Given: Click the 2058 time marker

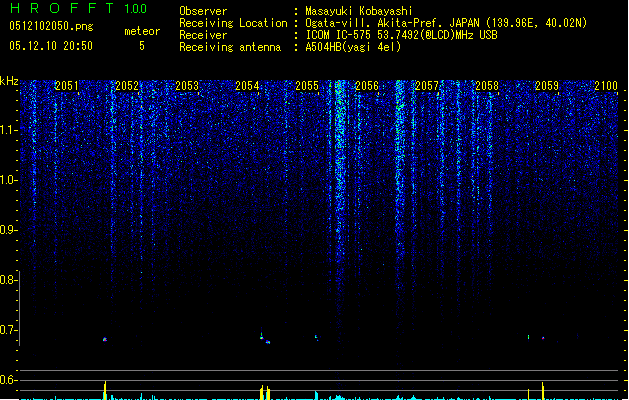Looking at the screenshot, I should click(487, 86).
